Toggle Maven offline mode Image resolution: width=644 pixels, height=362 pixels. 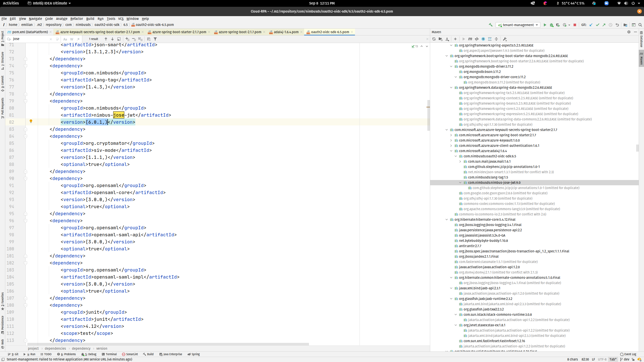476,39
